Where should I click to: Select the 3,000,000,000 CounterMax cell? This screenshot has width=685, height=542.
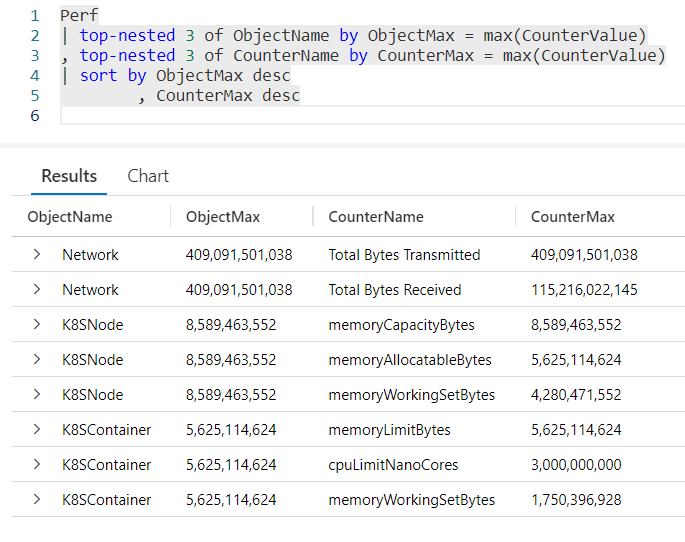coord(576,465)
